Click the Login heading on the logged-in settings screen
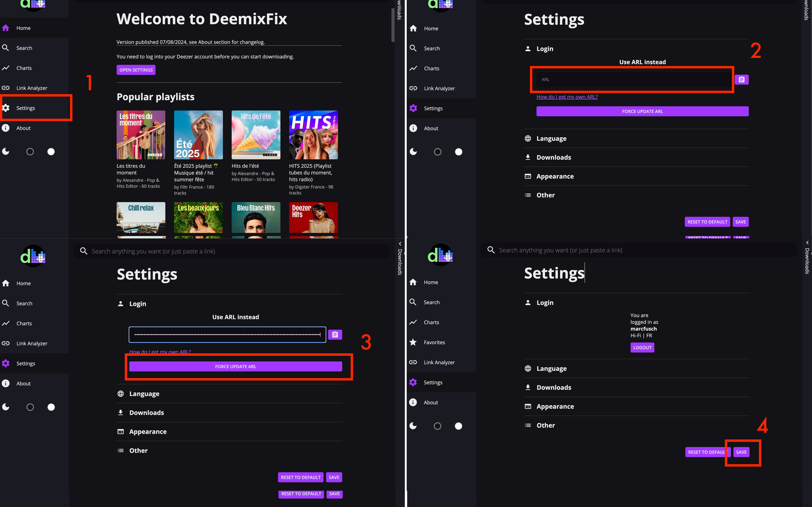Viewport: 812px width, 507px height. point(545,302)
